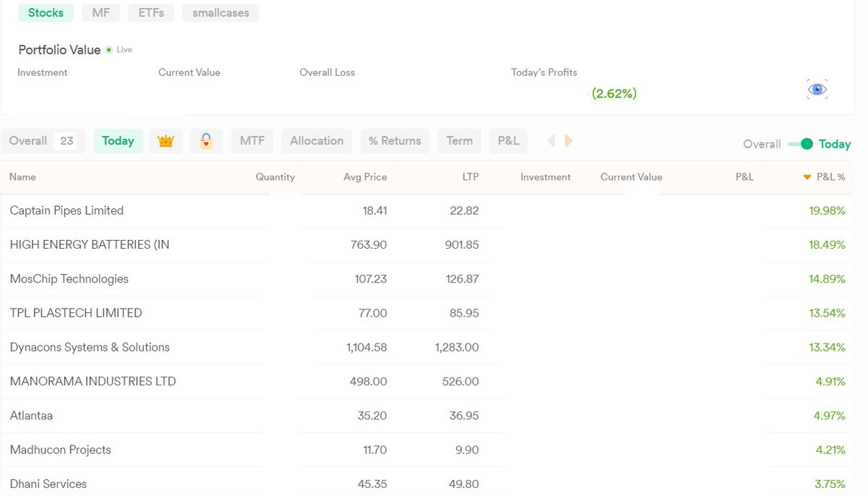The image size is (868, 496).
Task: Click the lock with heart icon
Action: tap(206, 141)
